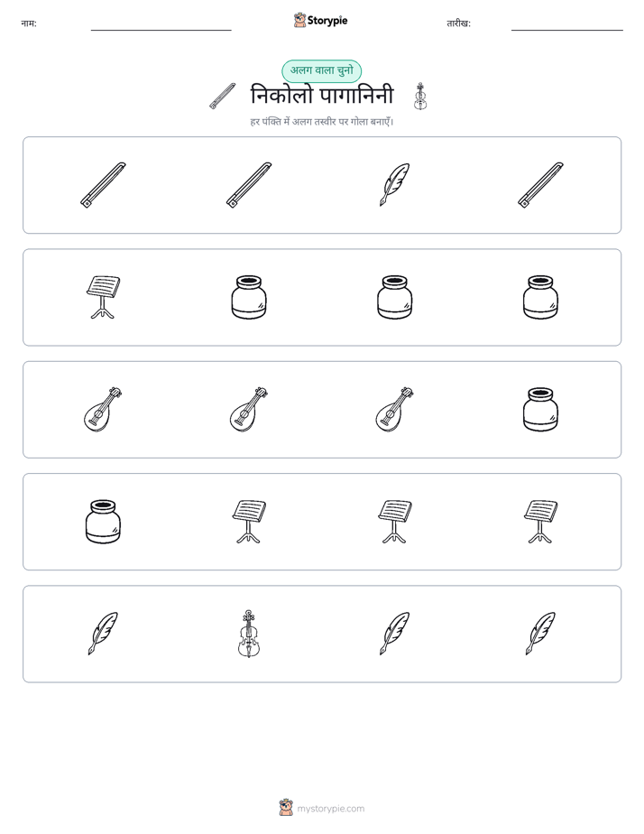Screen dimensions: 644x834
Task: Click the निकोलो पागानिनी title
Action: coord(322,96)
